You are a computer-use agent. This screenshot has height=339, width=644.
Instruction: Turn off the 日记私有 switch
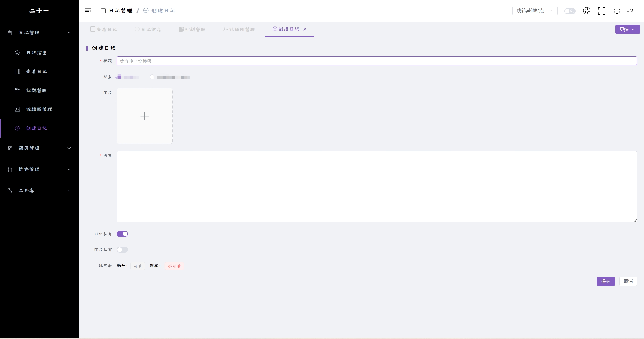[x=122, y=234]
